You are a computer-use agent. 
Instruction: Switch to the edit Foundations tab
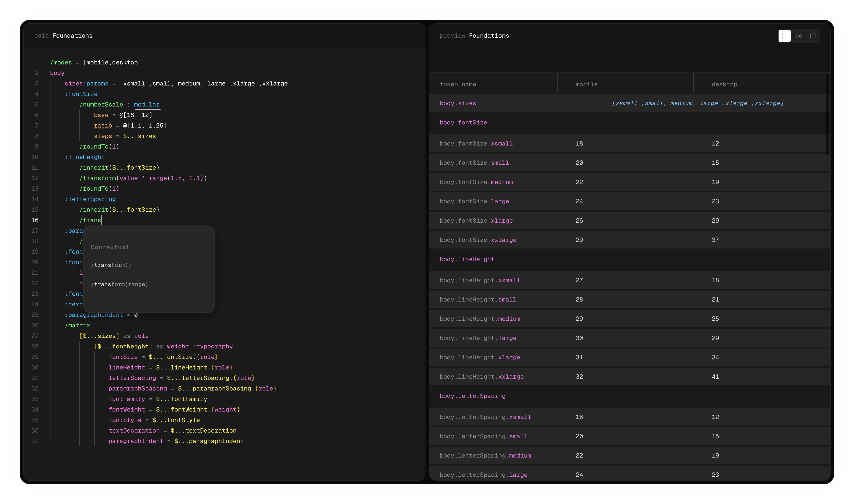pos(63,36)
